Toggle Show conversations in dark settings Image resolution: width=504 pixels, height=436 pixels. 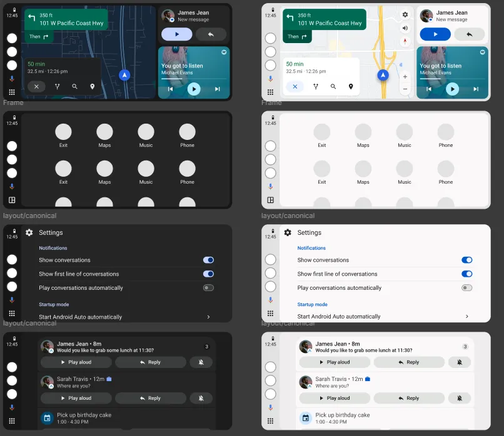(x=208, y=260)
